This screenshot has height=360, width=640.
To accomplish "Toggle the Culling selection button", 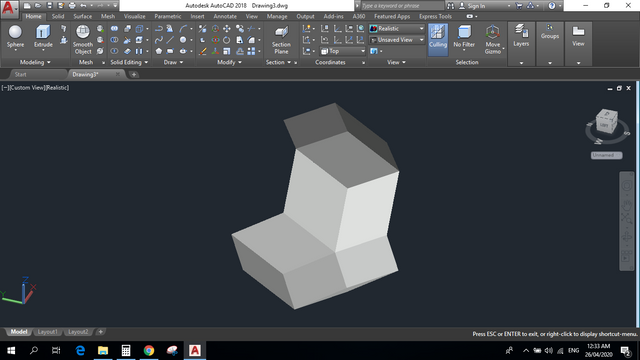I will pos(438,39).
